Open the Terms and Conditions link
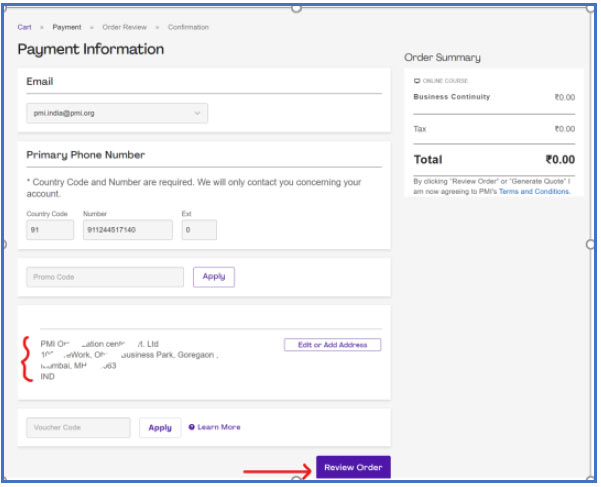The height and width of the screenshot is (487, 601). (534, 191)
